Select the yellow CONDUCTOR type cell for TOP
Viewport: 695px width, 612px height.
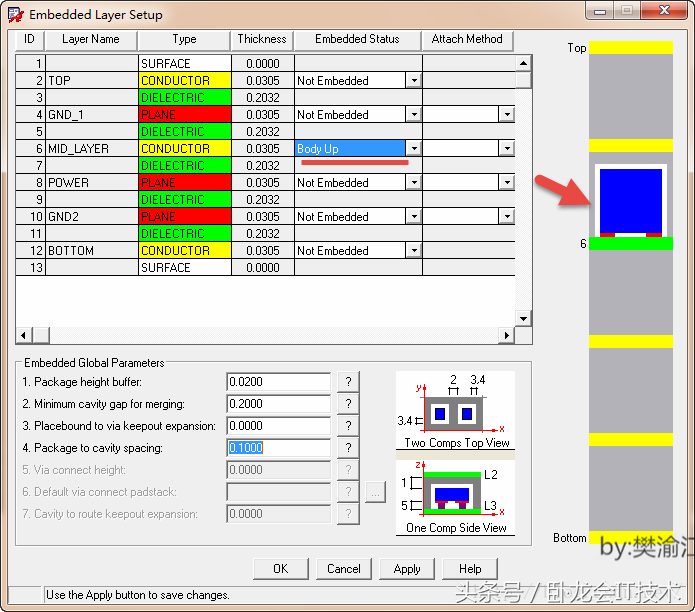(x=184, y=81)
